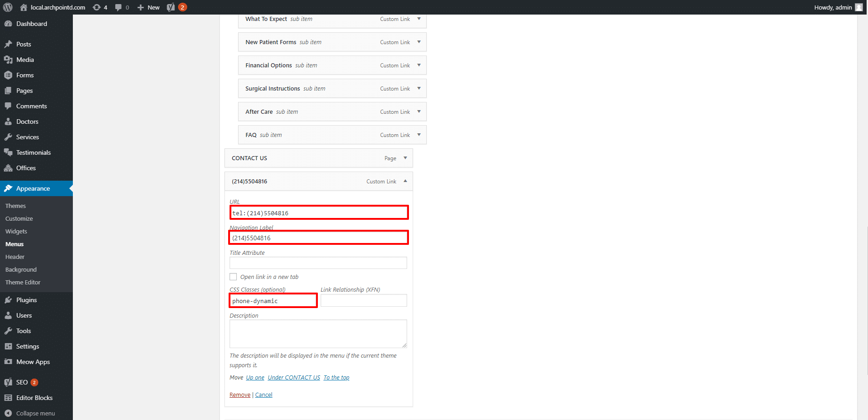The image size is (868, 420).
Task: Click the Forms sidebar icon
Action: (8, 75)
